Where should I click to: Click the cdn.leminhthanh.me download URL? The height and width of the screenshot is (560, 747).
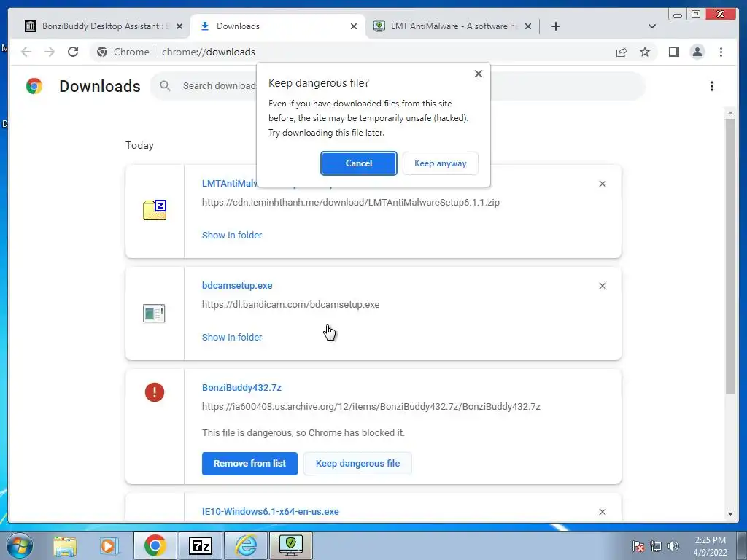tap(351, 203)
